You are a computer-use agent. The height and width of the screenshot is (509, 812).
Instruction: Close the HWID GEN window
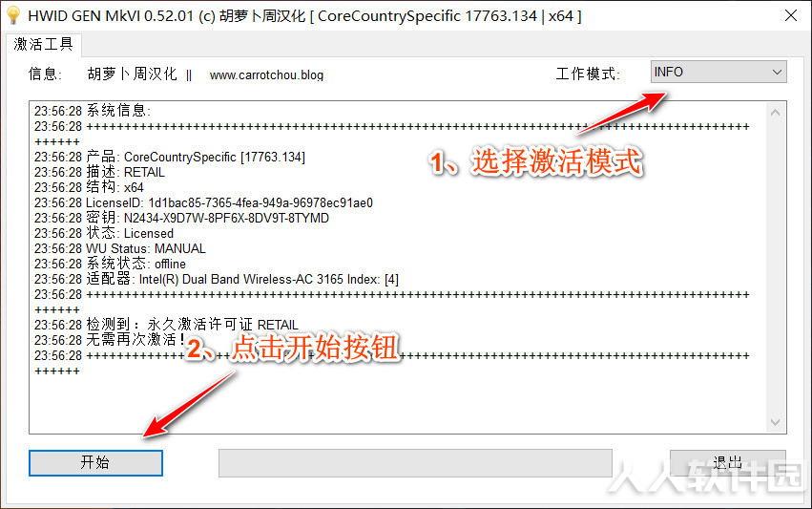click(x=791, y=15)
